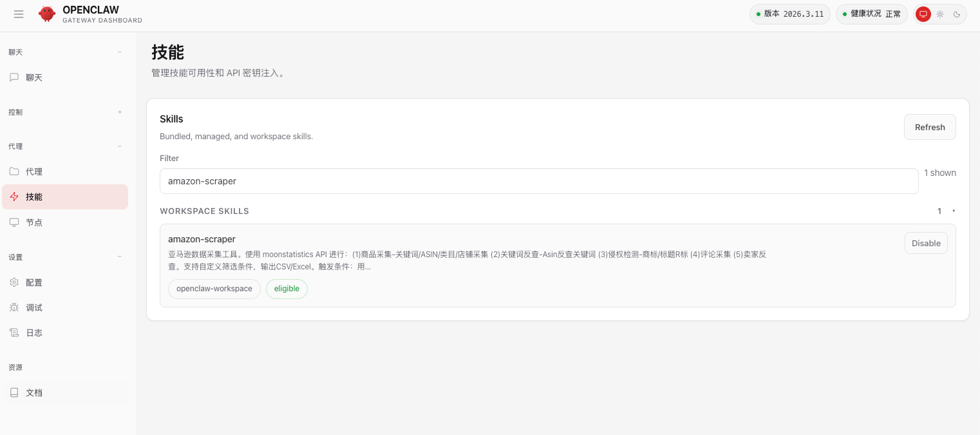Open the book icon for 文档
Viewport: 980px width, 435px height.
[x=14, y=392]
